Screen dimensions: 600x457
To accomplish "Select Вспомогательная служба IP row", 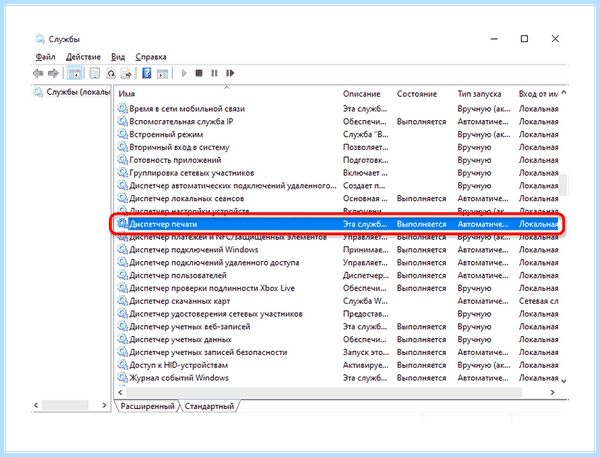I will pos(338,122).
